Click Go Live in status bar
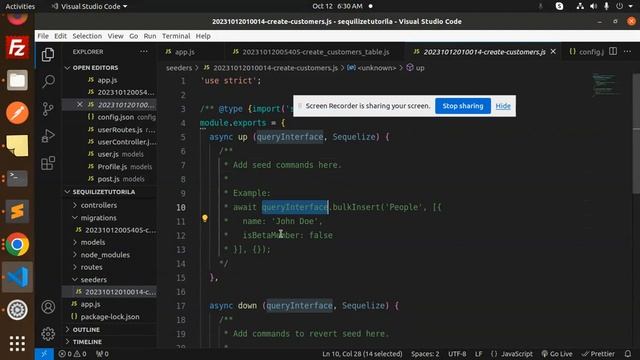 pyautogui.click(x=556, y=354)
